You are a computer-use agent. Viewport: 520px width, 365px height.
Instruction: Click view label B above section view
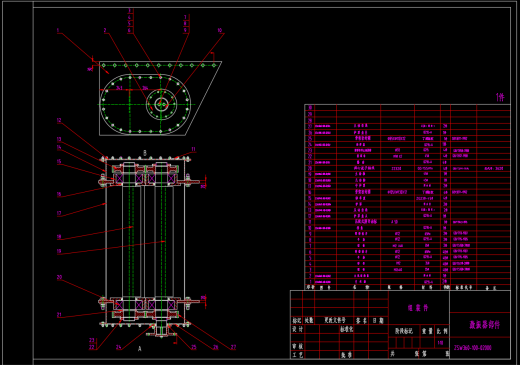(145, 153)
